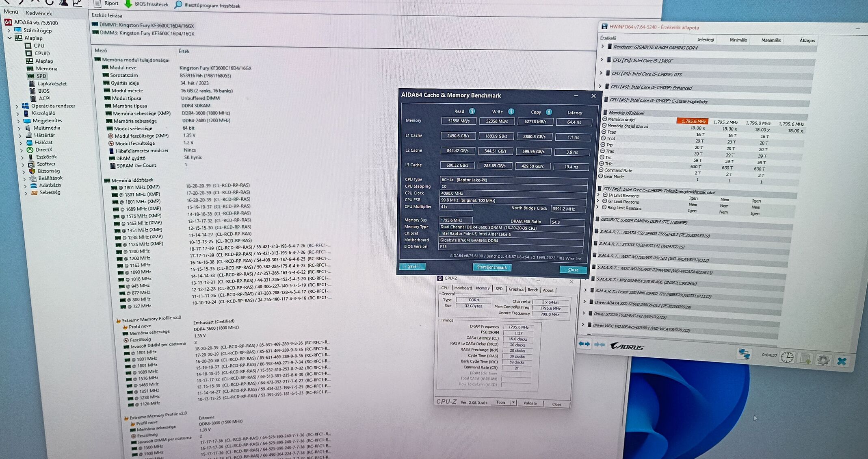Expand the Számítógép tree node
Screen dimensions: 868x459
pos(9,30)
